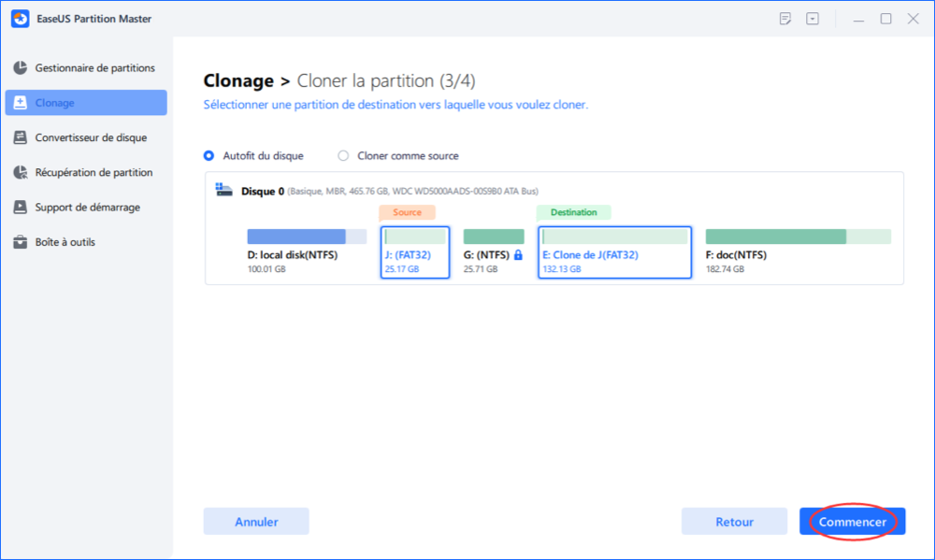Viewport: 935px width, 560px height.
Task: Select the Cloner comme source option
Action: click(x=343, y=156)
